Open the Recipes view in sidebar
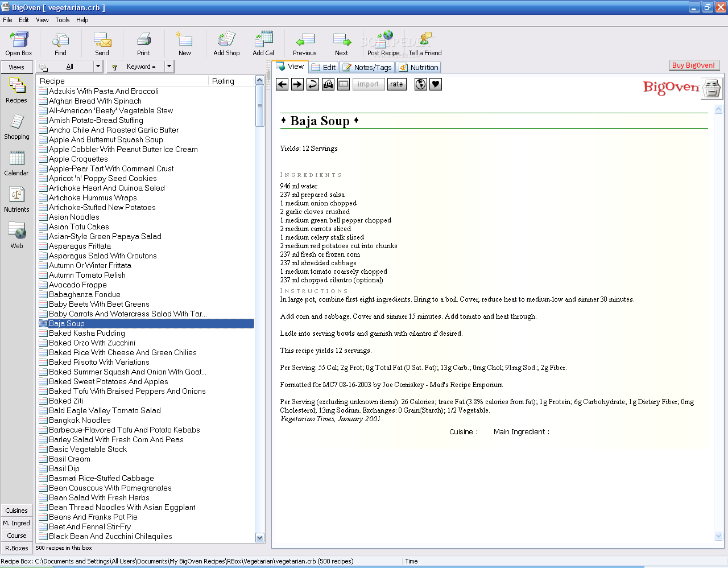Viewport: 728px width, 568px height. [x=16, y=91]
